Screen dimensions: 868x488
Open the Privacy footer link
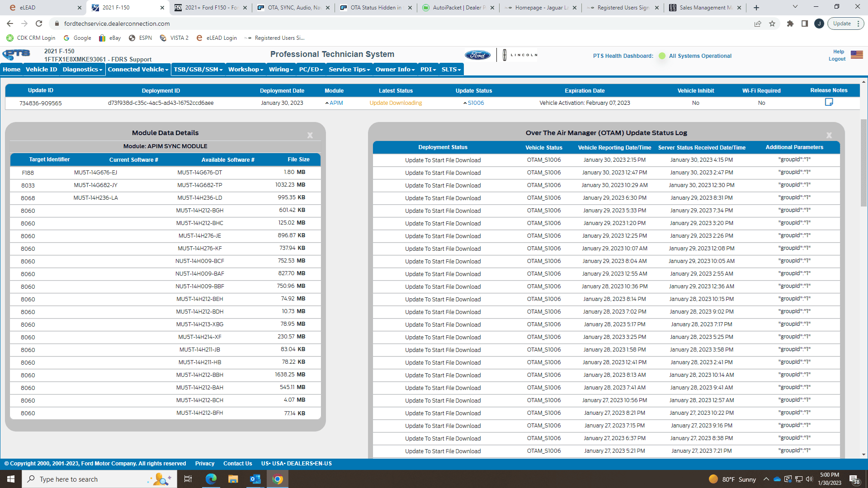pyautogui.click(x=205, y=463)
